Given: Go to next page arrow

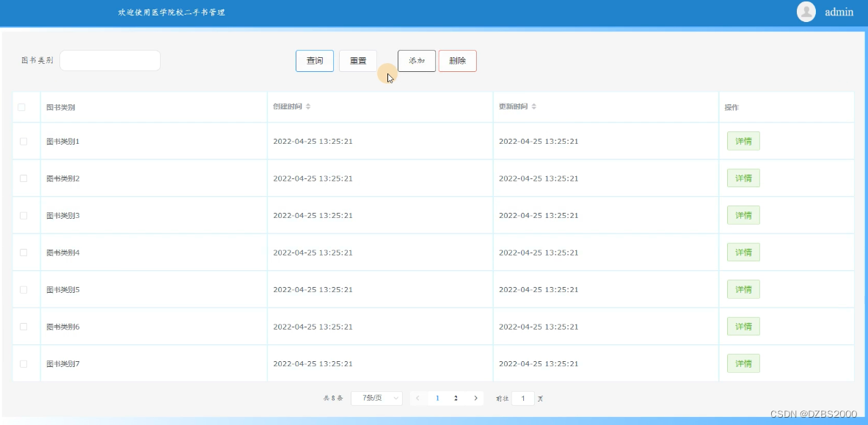Looking at the screenshot, I should pyautogui.click(x=475, y=398).
